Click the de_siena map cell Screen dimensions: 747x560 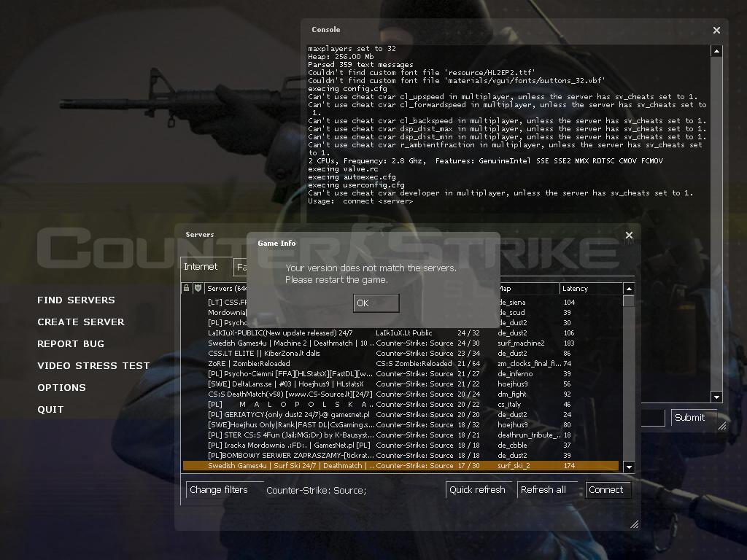tap(513, 303)
